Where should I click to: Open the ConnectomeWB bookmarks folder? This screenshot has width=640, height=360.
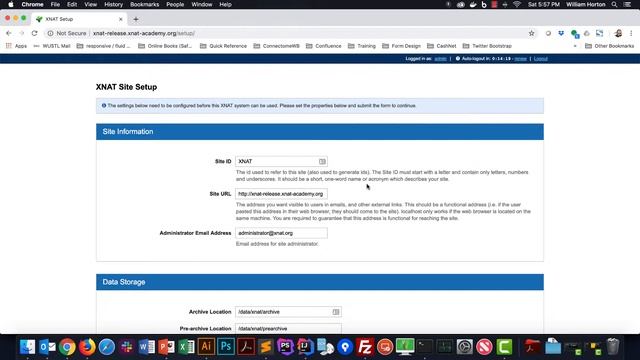click(x=276, y=46)
